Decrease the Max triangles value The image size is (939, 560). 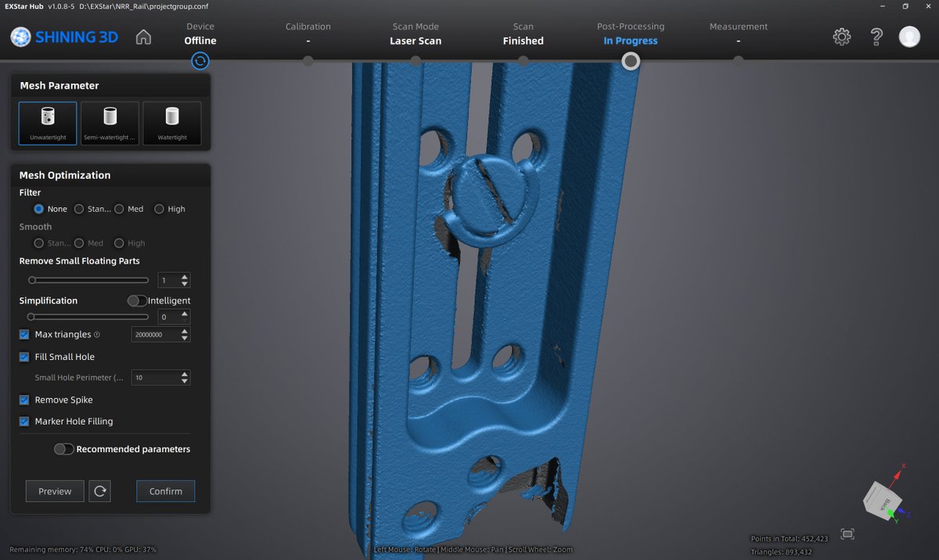pyautogui.click(x=185, y=338)
